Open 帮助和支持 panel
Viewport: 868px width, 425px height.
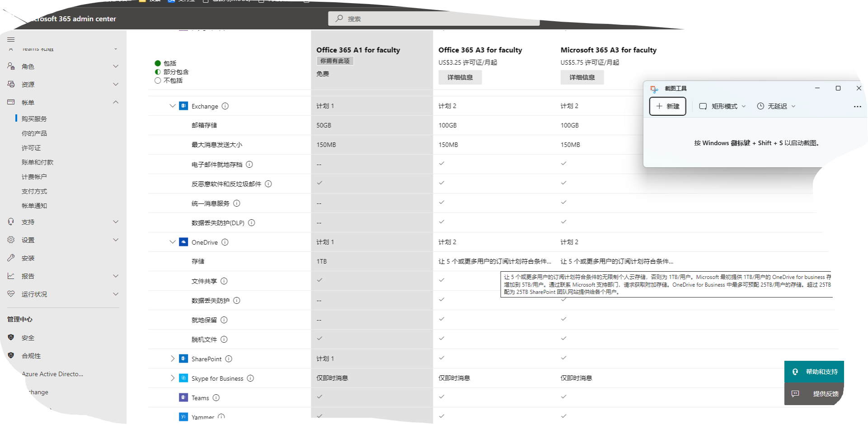tap(814, 372)
